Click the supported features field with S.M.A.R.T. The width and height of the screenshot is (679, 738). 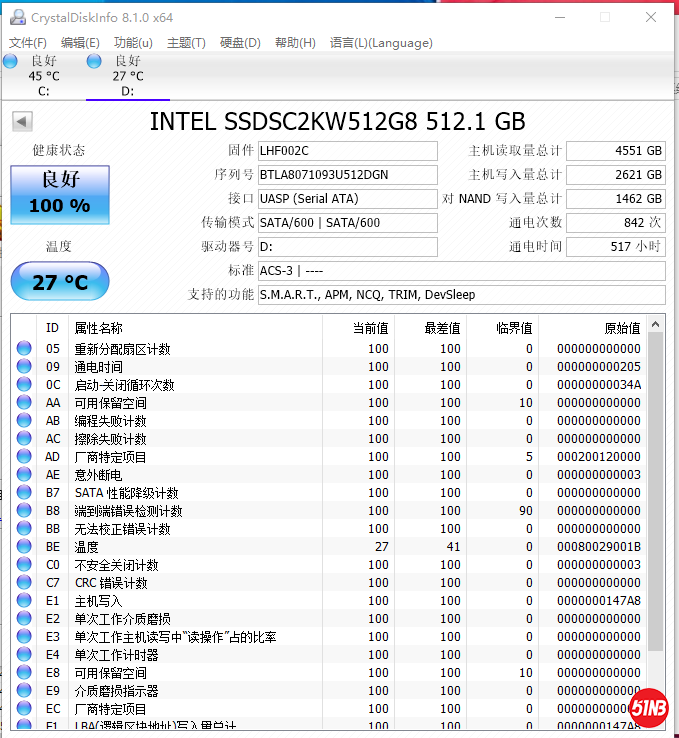pyautogui.click(x=462, y=295)
